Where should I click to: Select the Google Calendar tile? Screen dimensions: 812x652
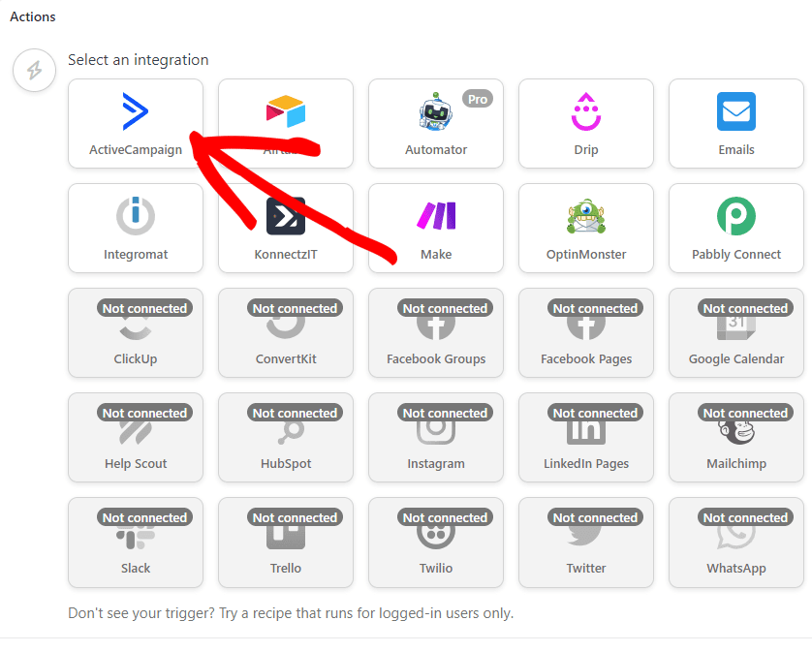(x=735, y=332)
